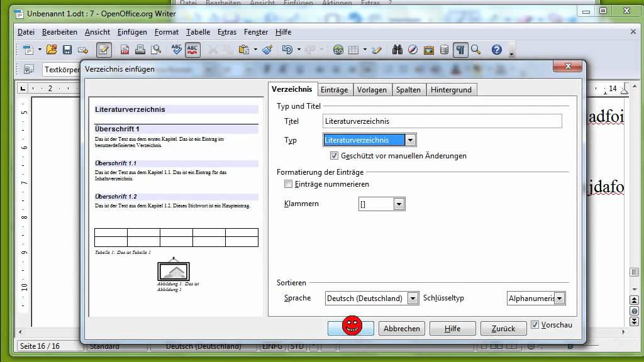The height and width of the screenshot is (362, 644).
Task: Open the Ansicht menu
Action: click(97, 32)
